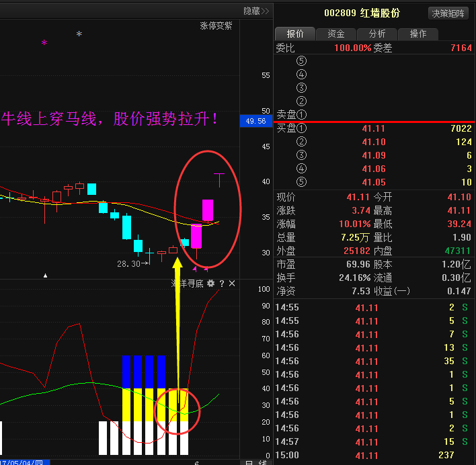Click the 隐藏>> hide panel button

(x=256, y=11)
